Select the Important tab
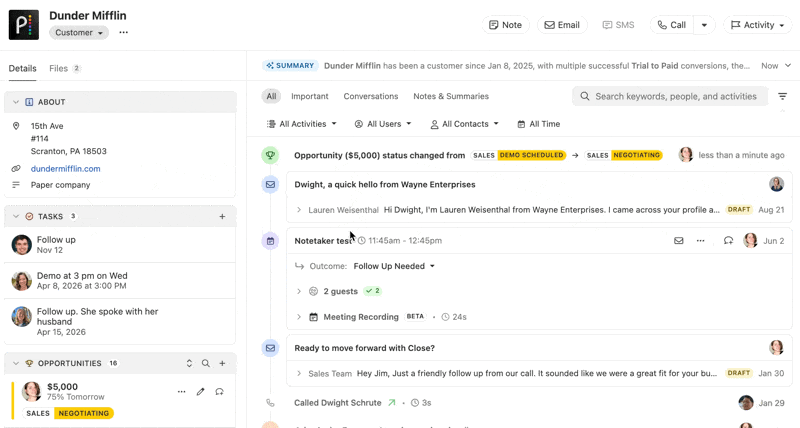This screenshot has width=800, height=428. click(310, 96)
